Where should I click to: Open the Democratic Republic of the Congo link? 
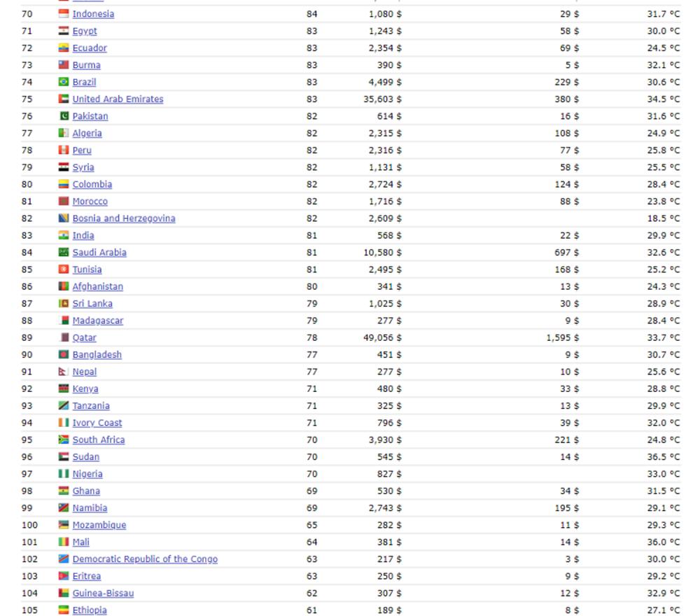[145, 559]
